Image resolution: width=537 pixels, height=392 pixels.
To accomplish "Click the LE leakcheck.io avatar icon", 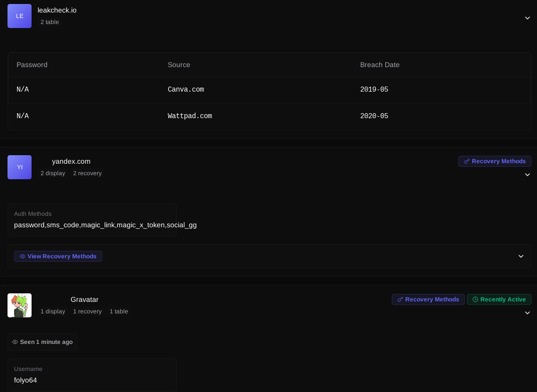I will coord(20,16).
